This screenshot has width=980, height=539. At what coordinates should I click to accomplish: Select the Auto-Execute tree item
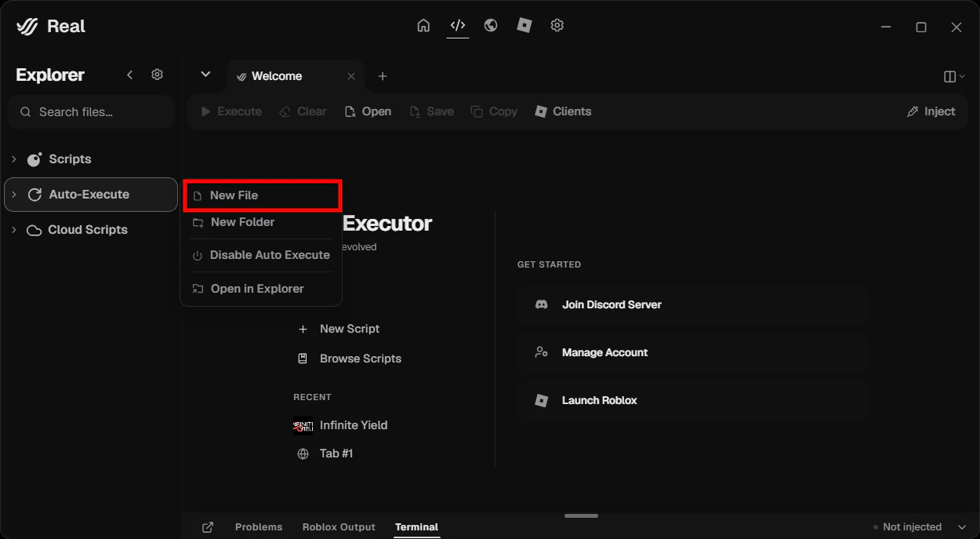[91, 195]
